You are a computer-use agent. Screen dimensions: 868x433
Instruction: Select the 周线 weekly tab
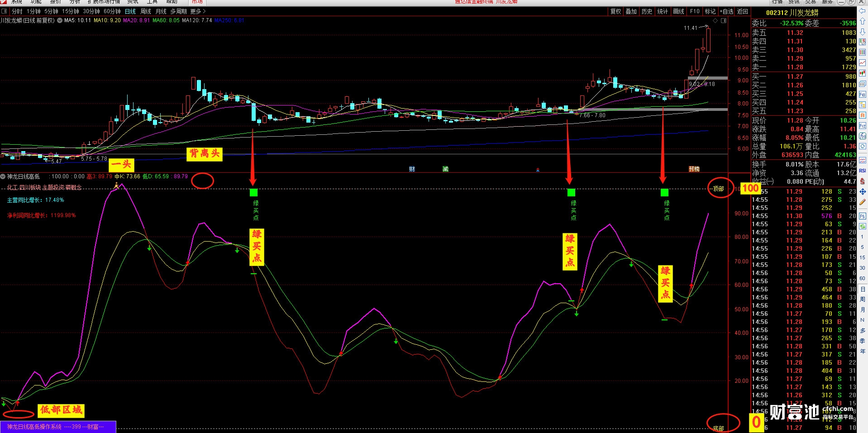click(146, 11)
